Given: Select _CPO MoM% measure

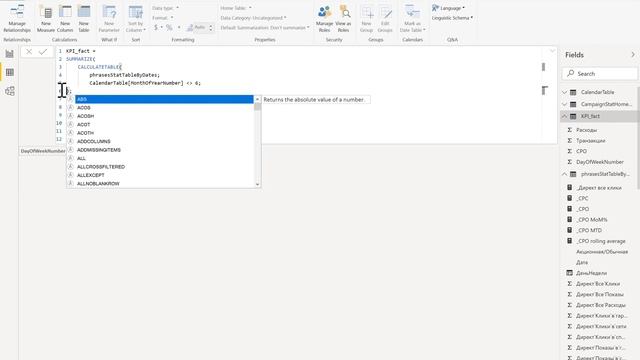Looking at the screenshot, I should pos(592,220).
